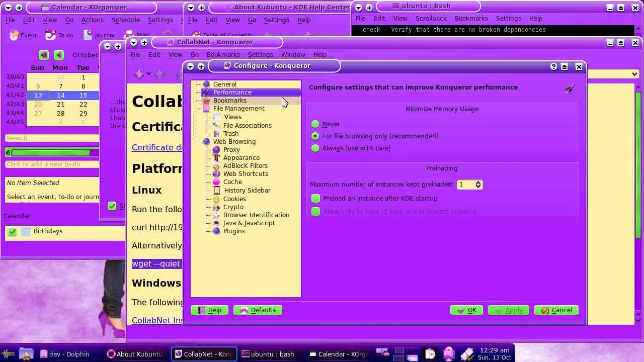644x362 pixels.
Task: Click the KOrganizer Search field
Action: [52, 138]
